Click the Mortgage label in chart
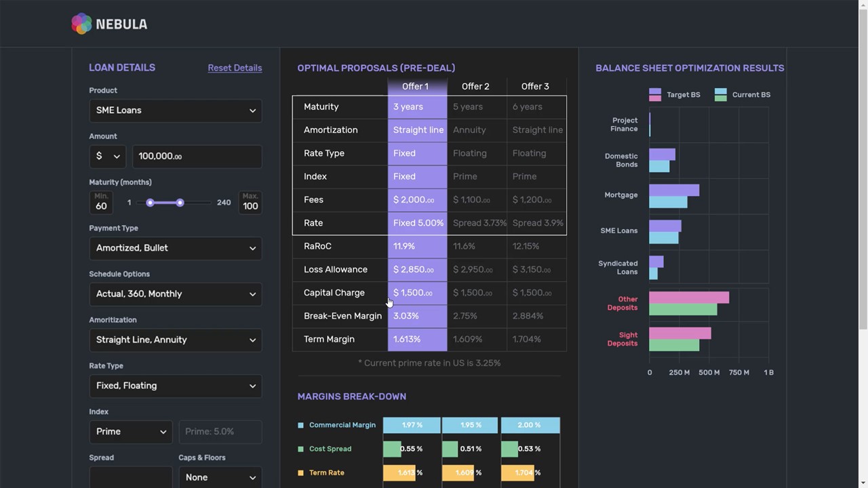The height and width of the screenshot is (488, 868). coord(620,195)
